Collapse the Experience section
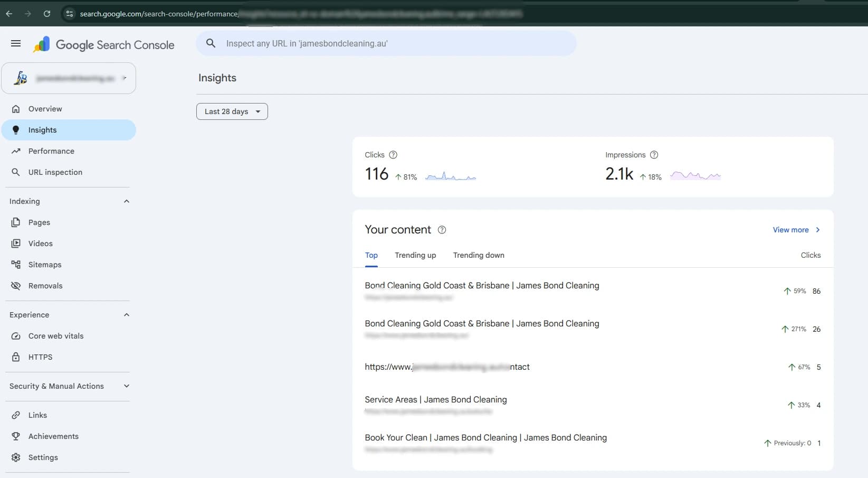 pos(127,315)
